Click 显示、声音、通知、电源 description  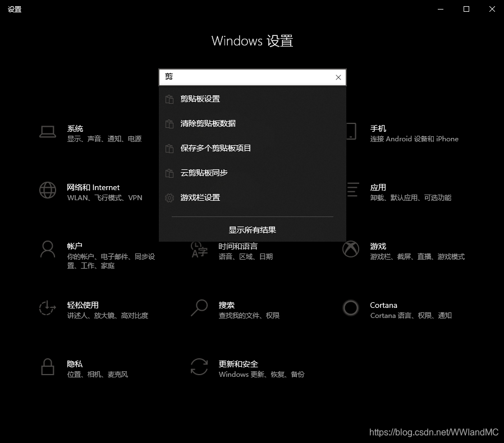(104, 139)
